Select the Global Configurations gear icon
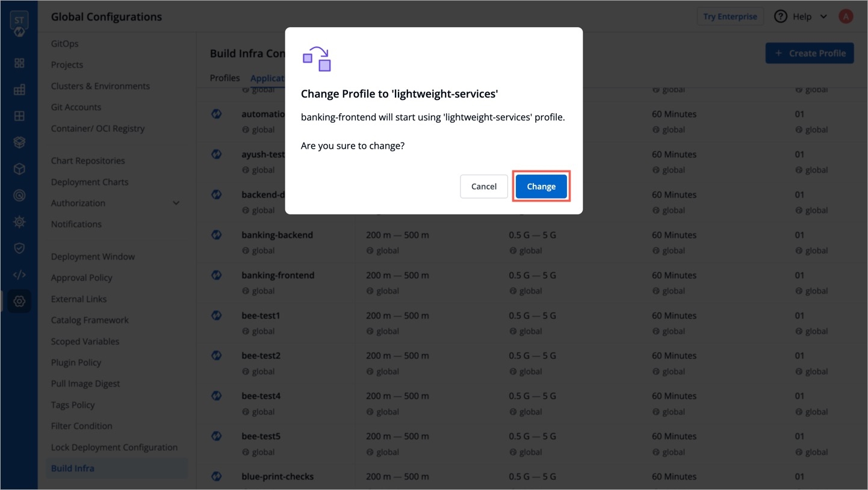 (19, 301)
